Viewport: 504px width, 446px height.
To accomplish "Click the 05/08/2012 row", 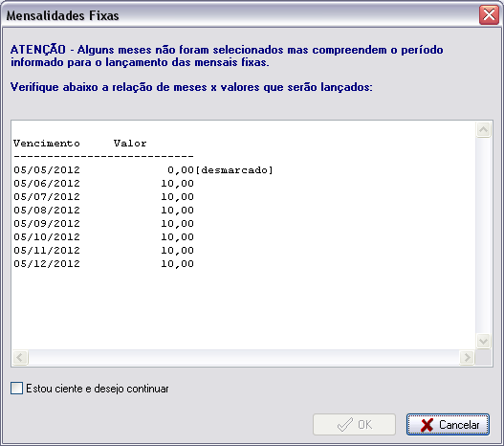I will 104,210.
